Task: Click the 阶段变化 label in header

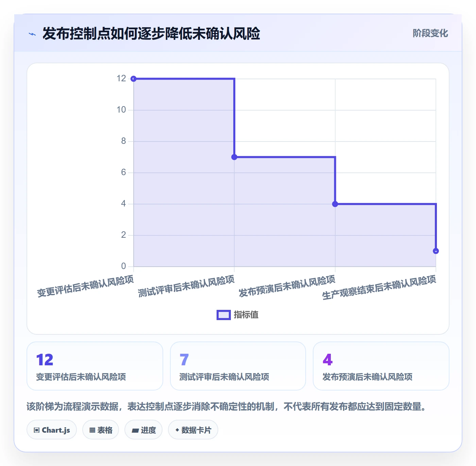Action: click(x=430, y=33)
